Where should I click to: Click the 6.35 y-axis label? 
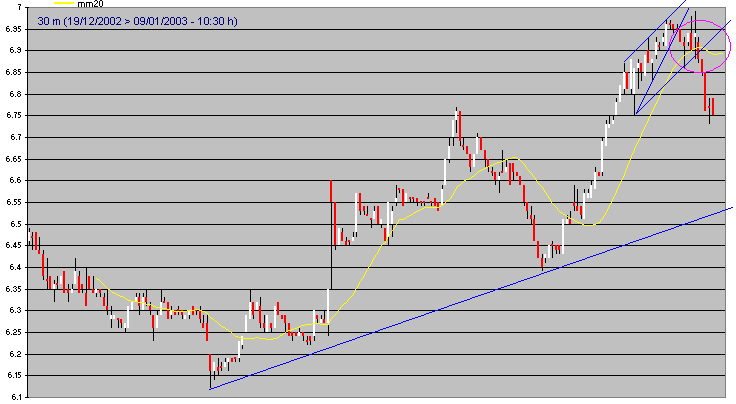[x=14, y=290]
